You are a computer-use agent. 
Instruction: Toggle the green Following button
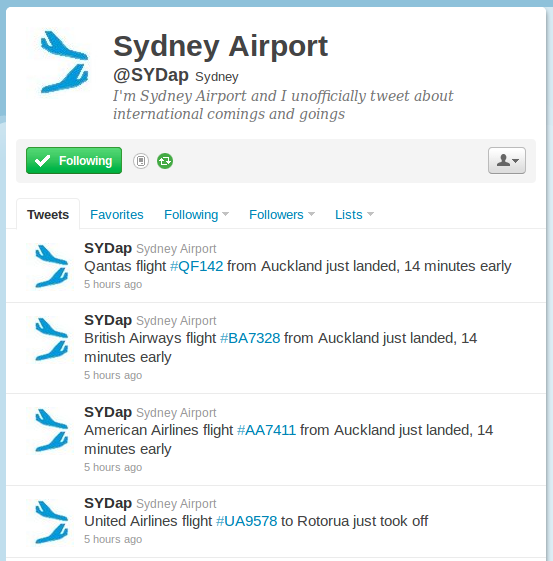(74, 161)
